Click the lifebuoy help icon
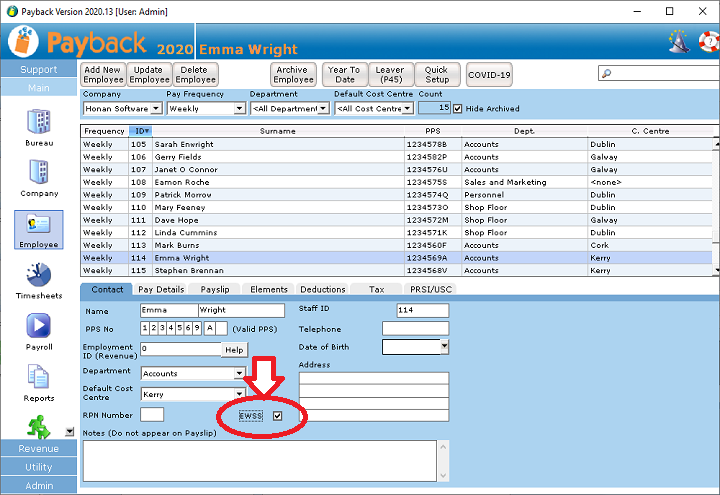The width and height of the screenshot is (720, 495). point(708,41)
